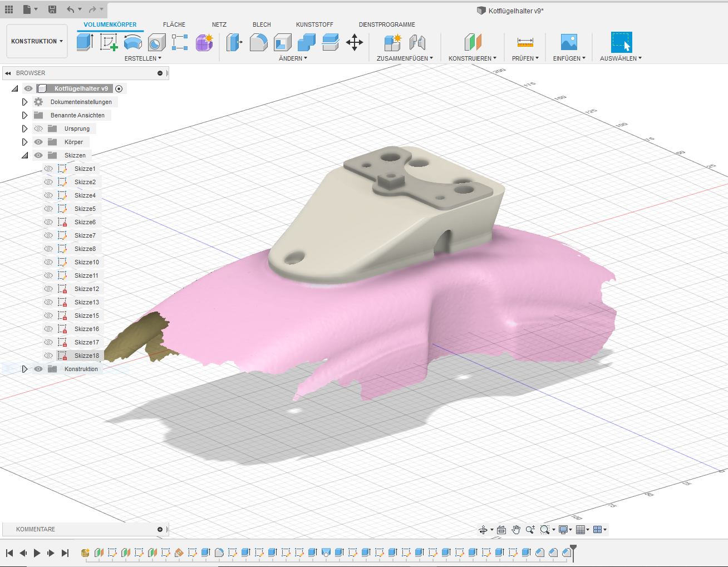Show Skizze18 using its eye icon

tap(48, 356)
